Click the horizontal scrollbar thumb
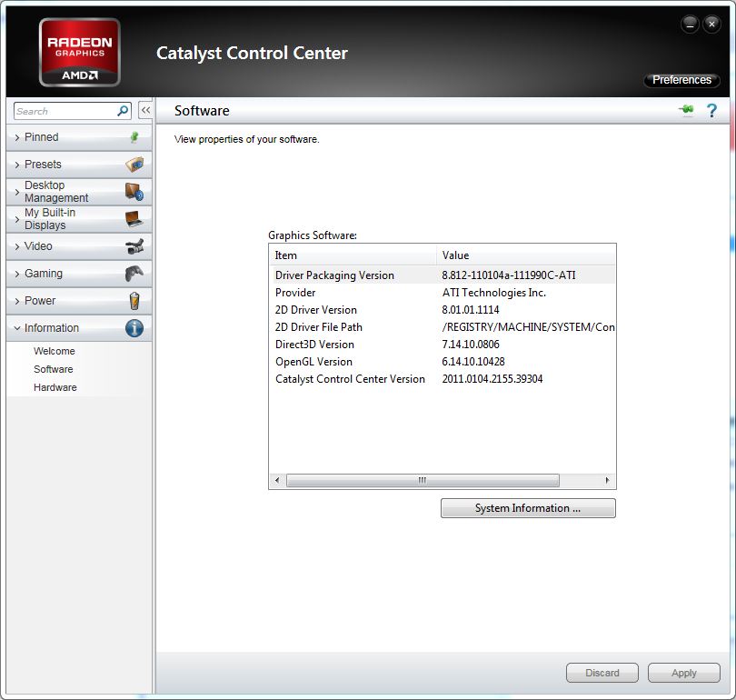 (423, 480)
